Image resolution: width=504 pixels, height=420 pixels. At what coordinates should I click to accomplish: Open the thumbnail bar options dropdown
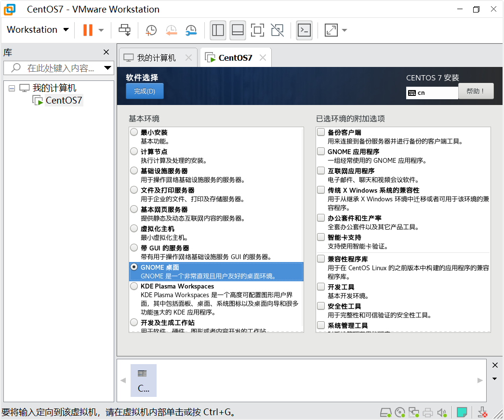point(495,379)
